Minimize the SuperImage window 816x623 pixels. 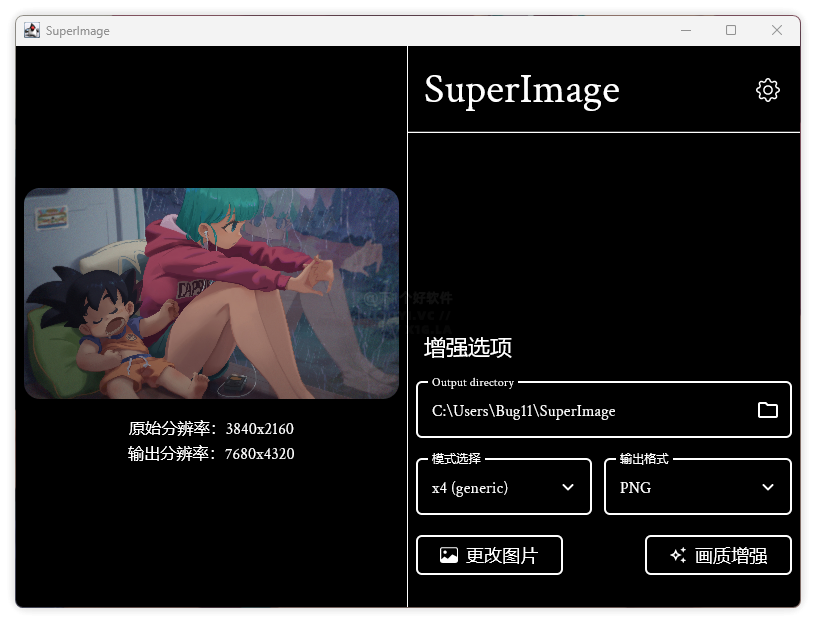(x=686, y=30)
